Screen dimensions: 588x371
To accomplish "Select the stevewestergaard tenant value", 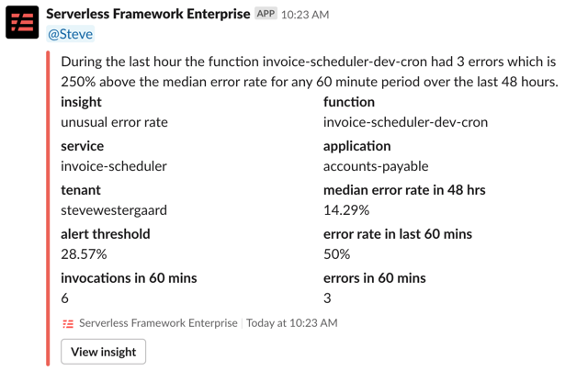I will click(x=114, y=210).
